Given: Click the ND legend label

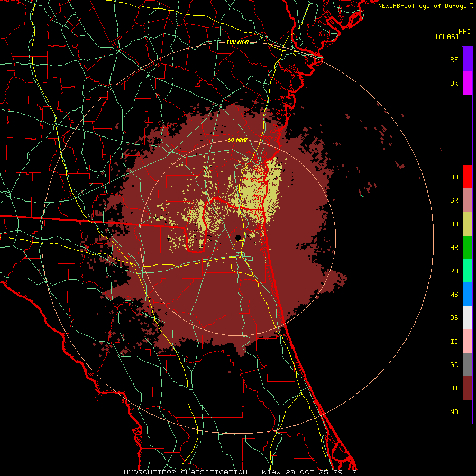Looking at the screenshot, I should (454, 412).
